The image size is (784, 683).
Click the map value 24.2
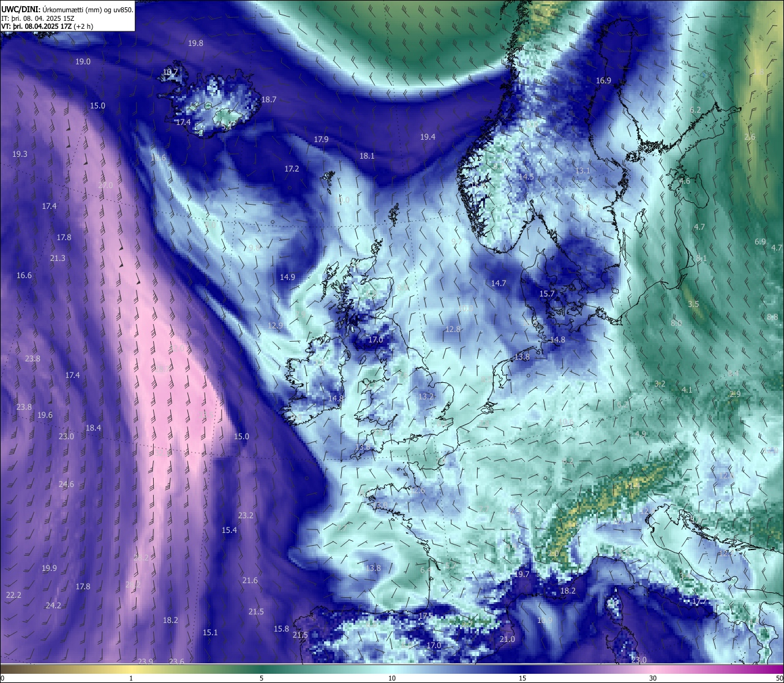coord(53,605)
